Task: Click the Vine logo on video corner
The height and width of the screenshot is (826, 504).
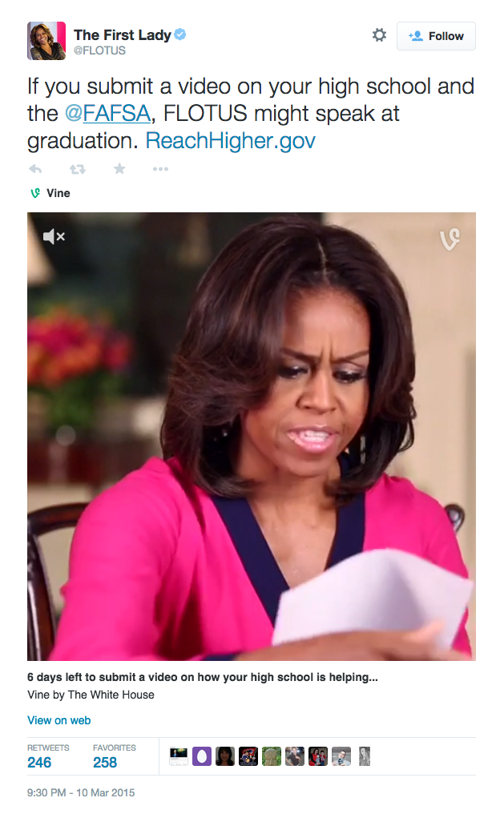Action: point(450,240)
